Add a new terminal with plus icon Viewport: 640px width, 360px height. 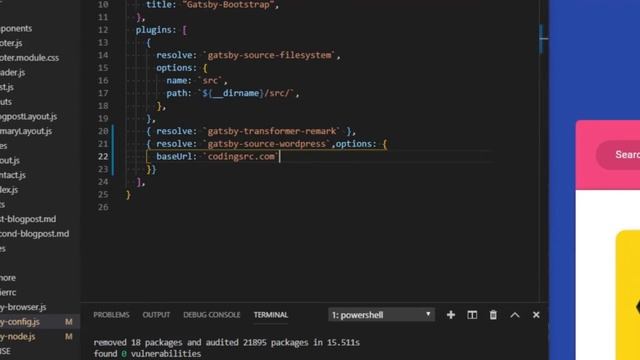tap(451, 315)
